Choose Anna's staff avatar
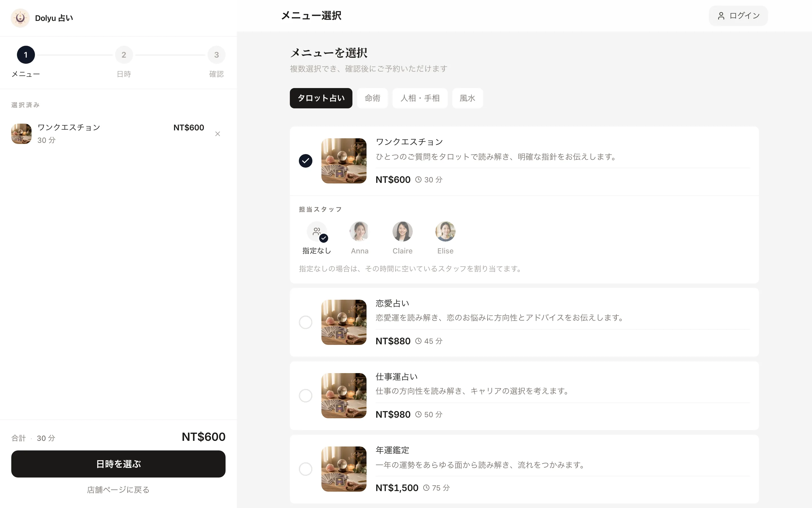 click(x=359, y=231)
